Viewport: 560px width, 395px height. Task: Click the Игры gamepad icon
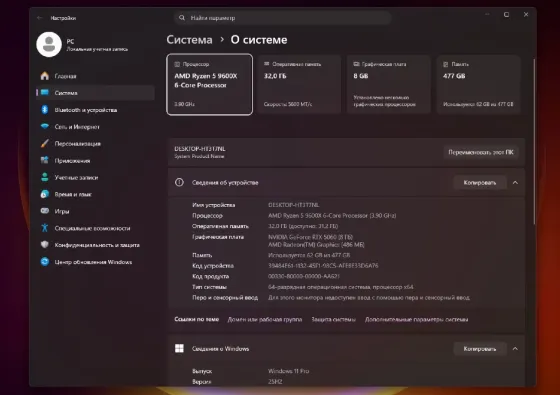pyautogui.click(x=45, y=211)
